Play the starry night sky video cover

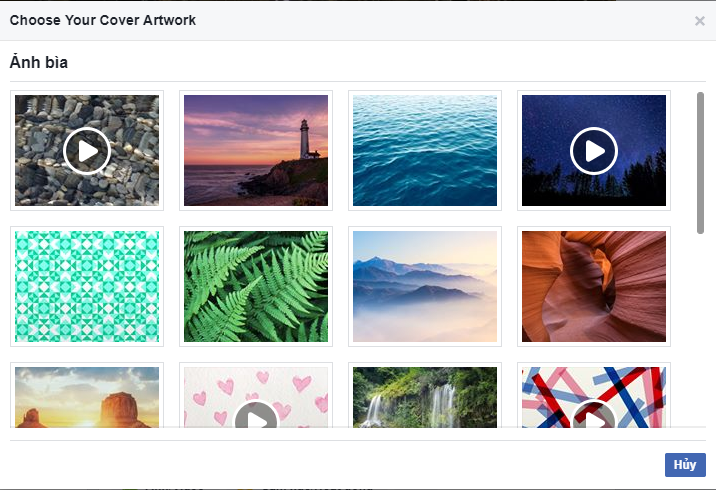594,151
